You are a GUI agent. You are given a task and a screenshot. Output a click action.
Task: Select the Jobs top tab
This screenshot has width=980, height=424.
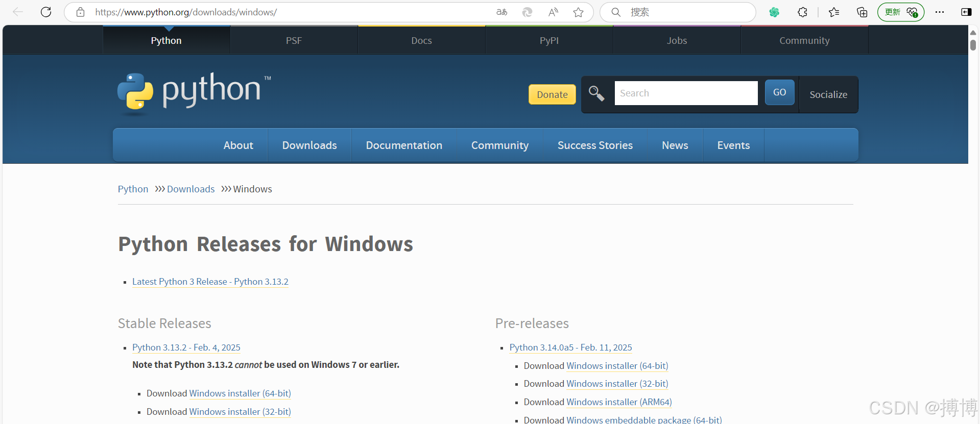[677, 40]
